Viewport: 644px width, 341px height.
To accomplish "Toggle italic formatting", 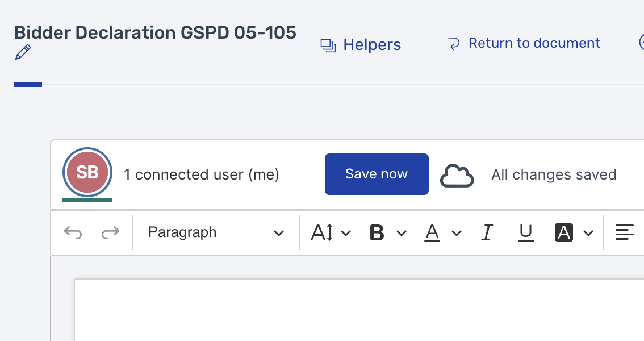I will tap(487, 233).
